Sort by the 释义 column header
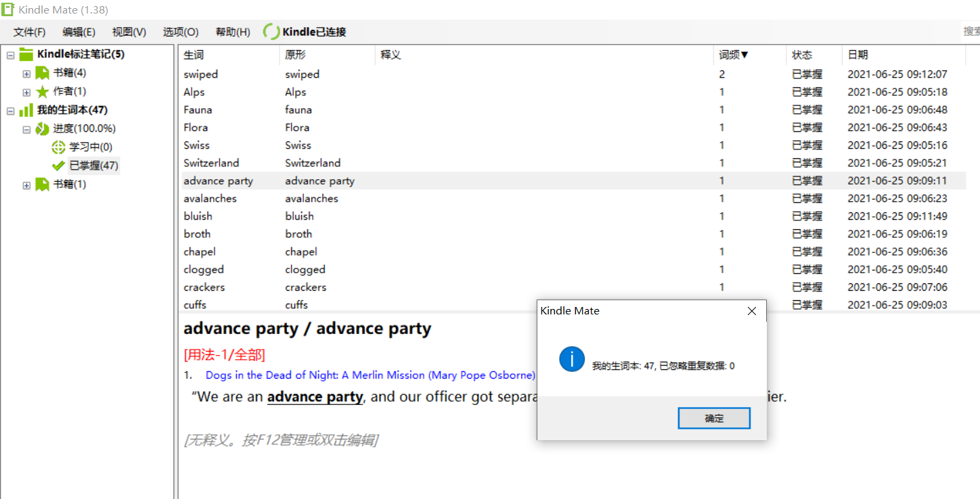The width and height of the screenshot is (980, 499). (x=545, y=55)
